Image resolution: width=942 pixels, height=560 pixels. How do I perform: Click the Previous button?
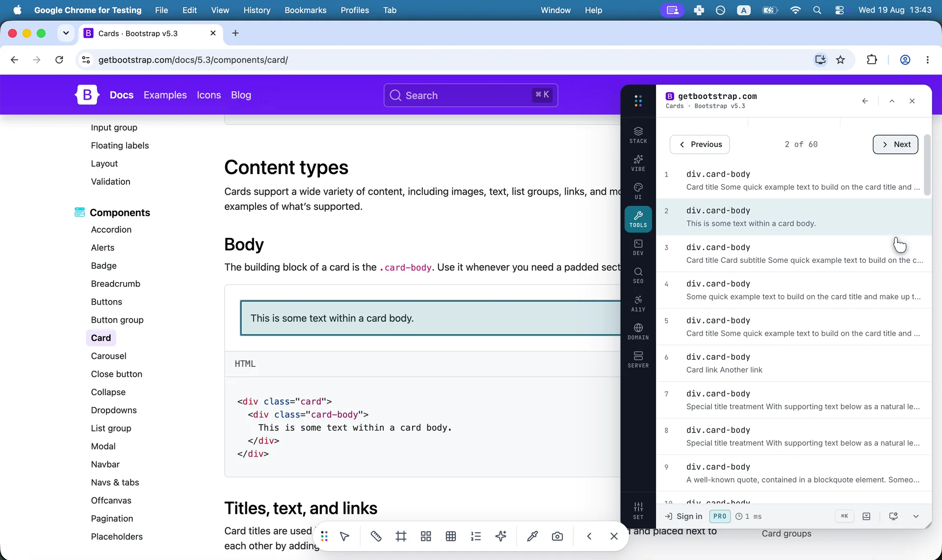coord(700,144)
